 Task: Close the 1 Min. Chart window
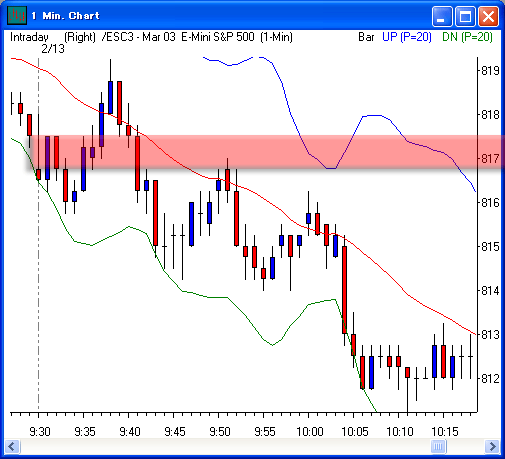pyautogui.click(x=488, y=16)
